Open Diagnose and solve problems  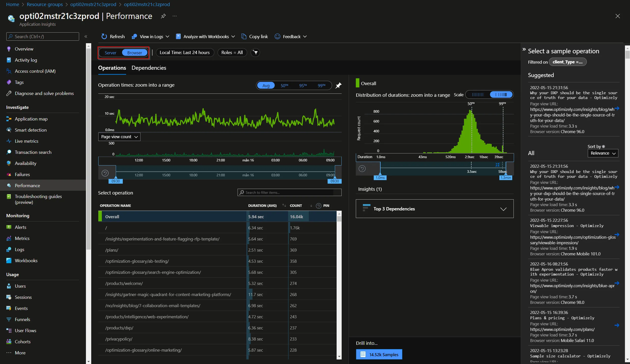[44, 93]
